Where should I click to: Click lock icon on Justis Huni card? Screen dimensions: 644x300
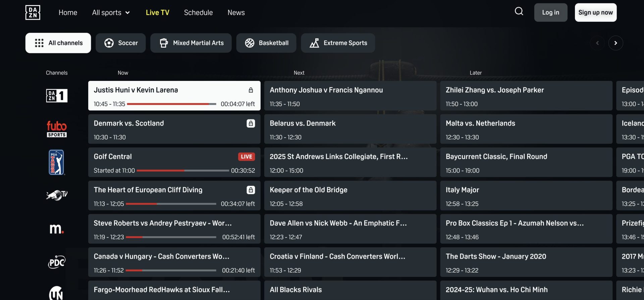point(251,90)
